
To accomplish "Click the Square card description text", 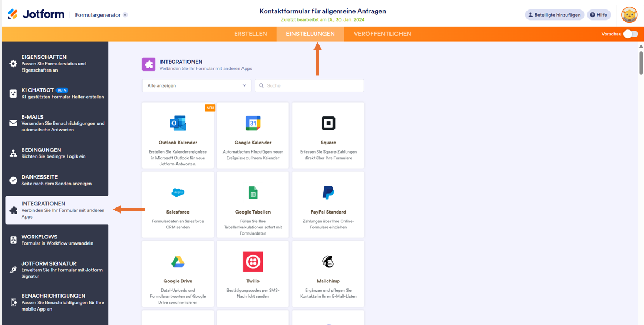I will tap(328, 155).
